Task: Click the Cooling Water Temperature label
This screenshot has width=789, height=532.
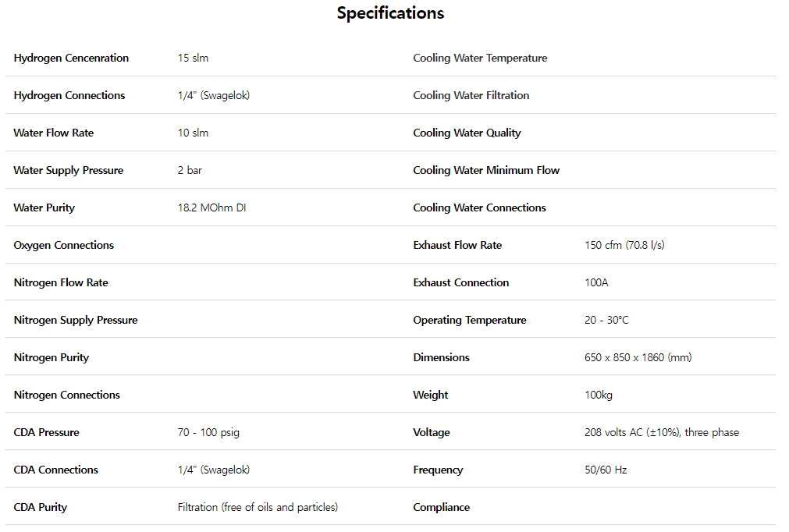Action: (480, 58)
